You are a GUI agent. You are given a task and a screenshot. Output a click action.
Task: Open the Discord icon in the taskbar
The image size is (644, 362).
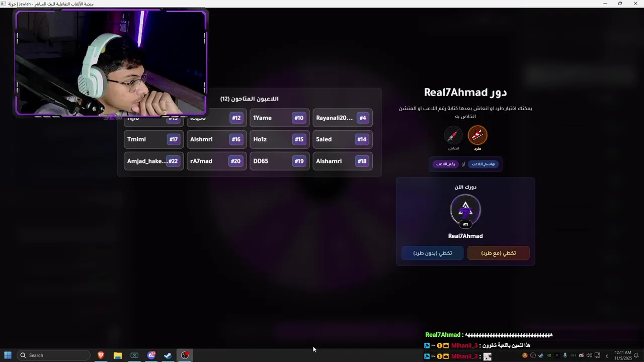pos(151,355)
